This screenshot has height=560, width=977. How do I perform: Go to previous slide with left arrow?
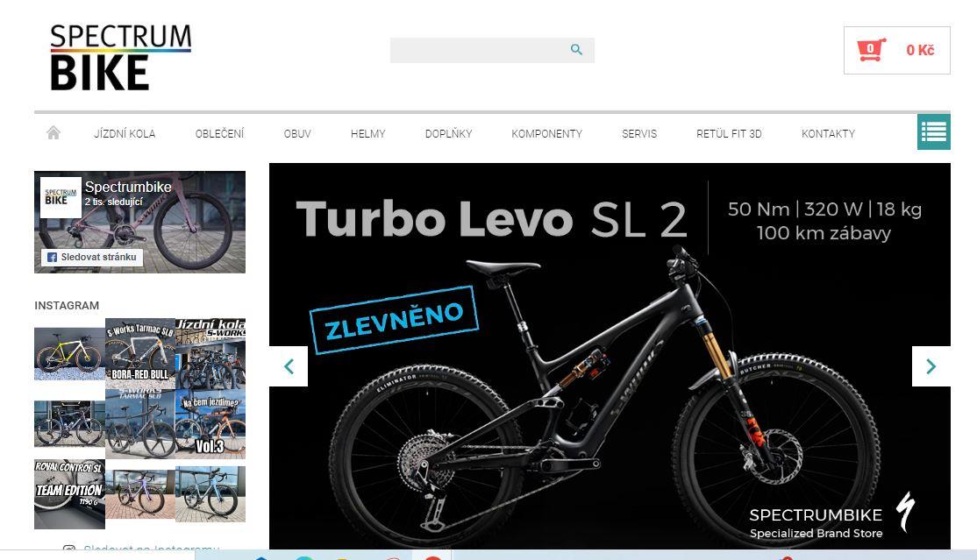coord(289,366)
